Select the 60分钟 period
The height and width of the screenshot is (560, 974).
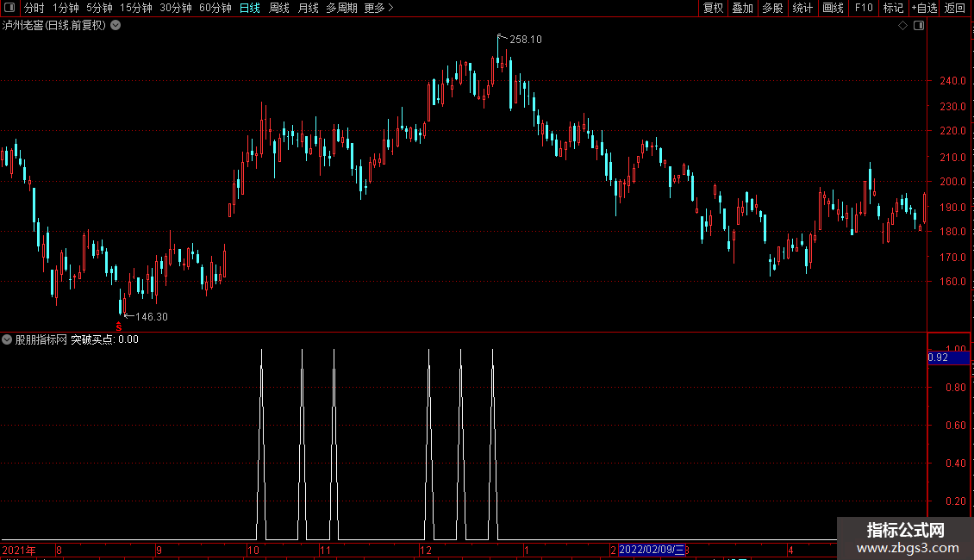(x=215, y=8)
